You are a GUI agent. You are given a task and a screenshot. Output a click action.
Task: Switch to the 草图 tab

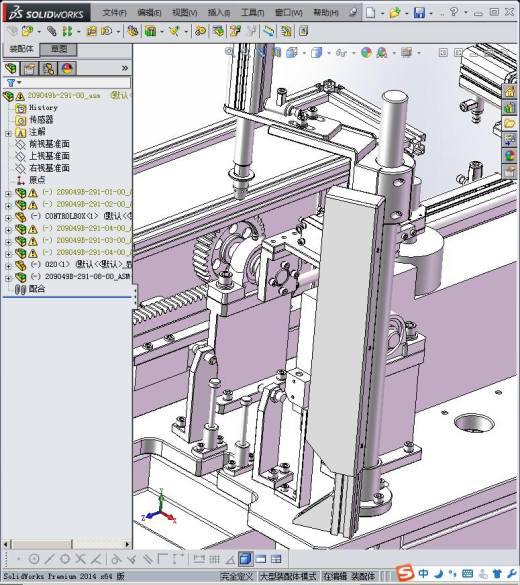click(x=59, y=49)
